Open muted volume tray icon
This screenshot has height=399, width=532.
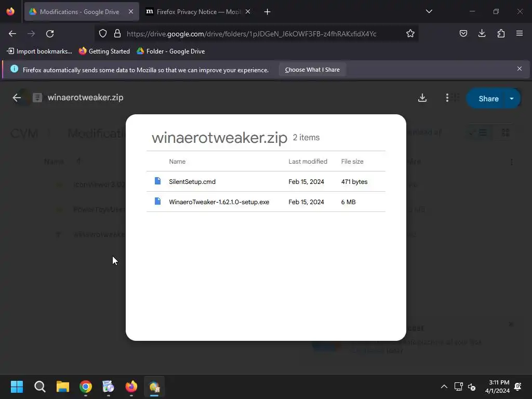[472, 387]
